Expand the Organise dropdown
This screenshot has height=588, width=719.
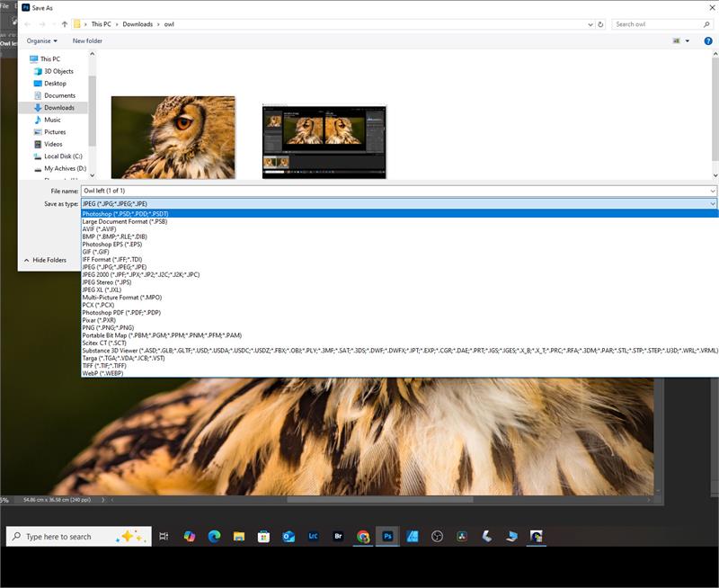41,40
